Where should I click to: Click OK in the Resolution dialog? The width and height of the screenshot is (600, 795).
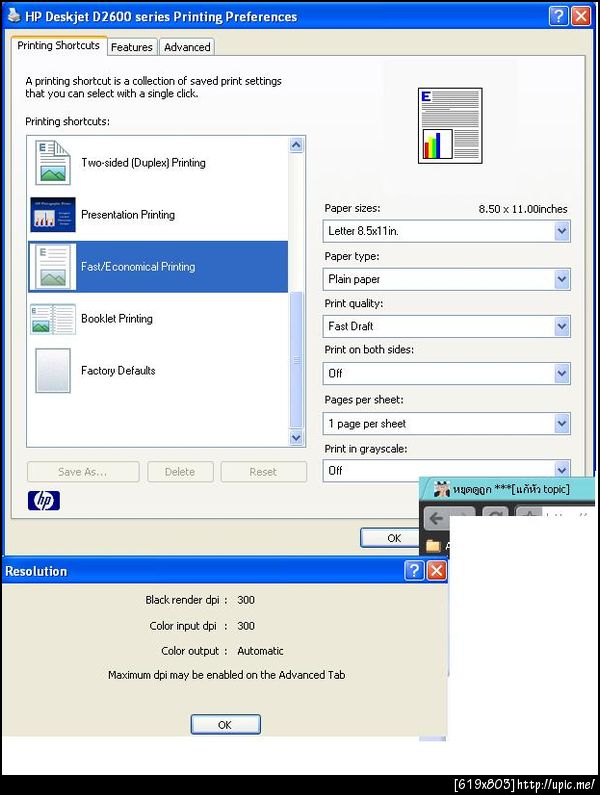click(225, 725)
